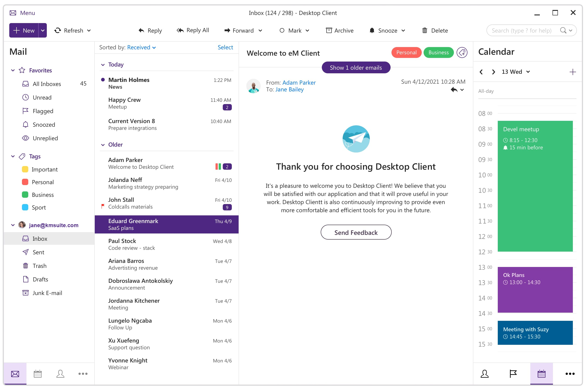Toggle red flag on John Stall email
This screenshot has height=388, width=588.
[x=103, y=206]
